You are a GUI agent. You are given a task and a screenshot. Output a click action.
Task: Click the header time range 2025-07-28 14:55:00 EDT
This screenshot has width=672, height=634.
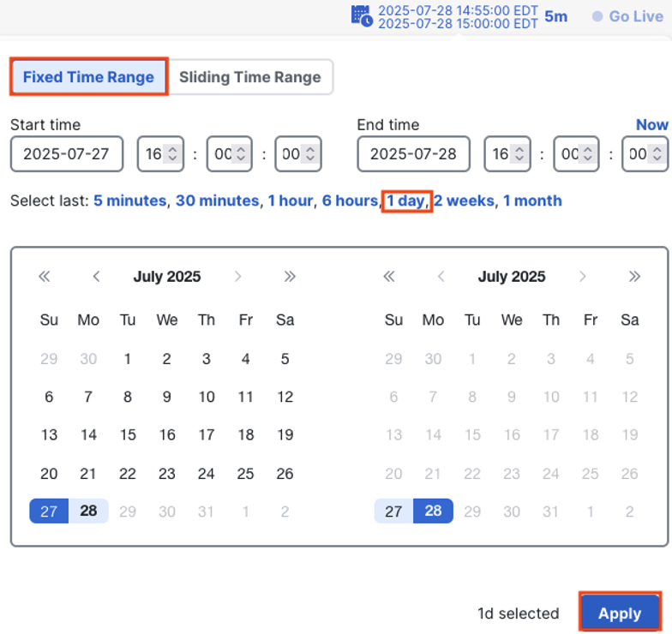(458, 10)
